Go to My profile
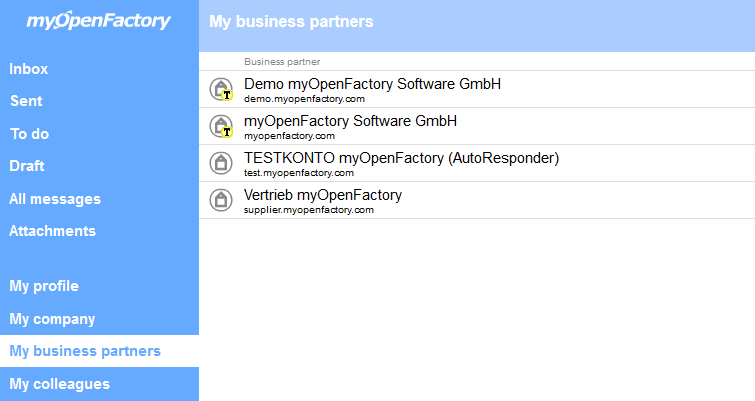Image resolution: width=755 pixels, height=401 pixels. (x=44, y=286)
